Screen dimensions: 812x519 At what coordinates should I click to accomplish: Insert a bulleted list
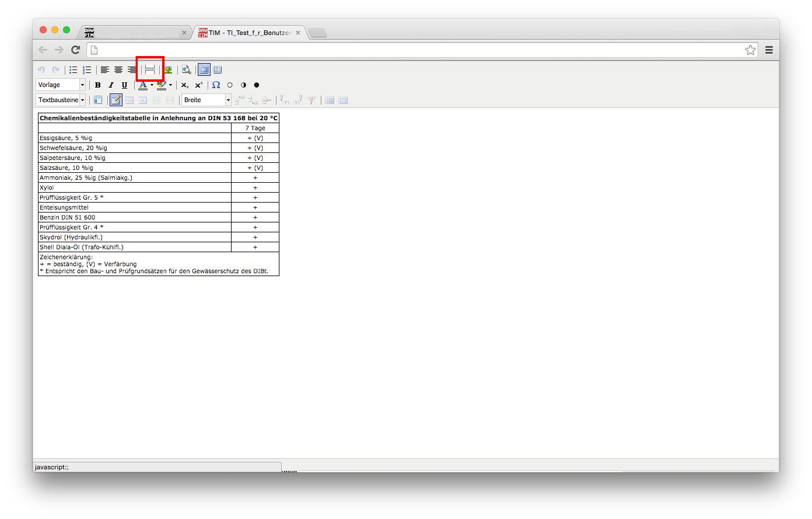(x=73, y=70)
